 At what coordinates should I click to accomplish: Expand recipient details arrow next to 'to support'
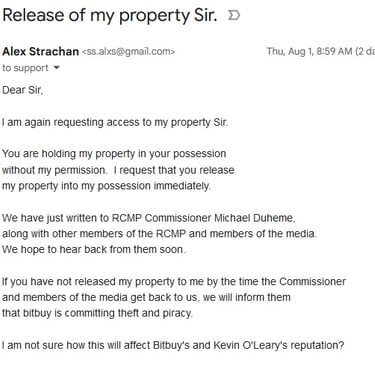[57, 68]
